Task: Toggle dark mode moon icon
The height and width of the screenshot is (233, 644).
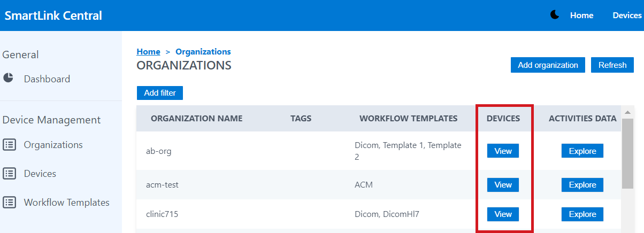Action: [555, 15]
